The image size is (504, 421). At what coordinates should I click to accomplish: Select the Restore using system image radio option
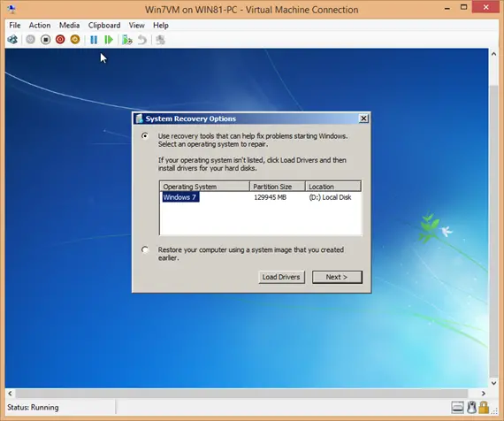(x=145, y=249)
